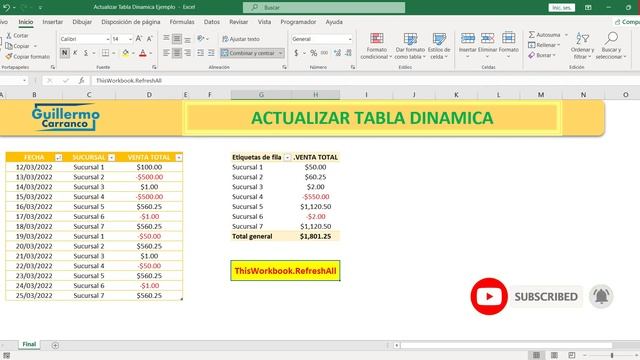
Task: Click the ThisWorkbook.RefreshAll cell
Action: [285, 271]
